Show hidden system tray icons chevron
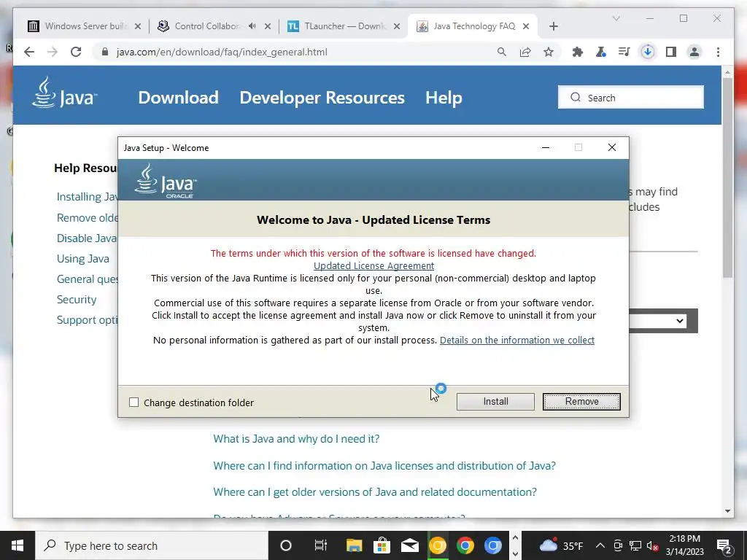747x560 pixels. (x=600, y=545)
